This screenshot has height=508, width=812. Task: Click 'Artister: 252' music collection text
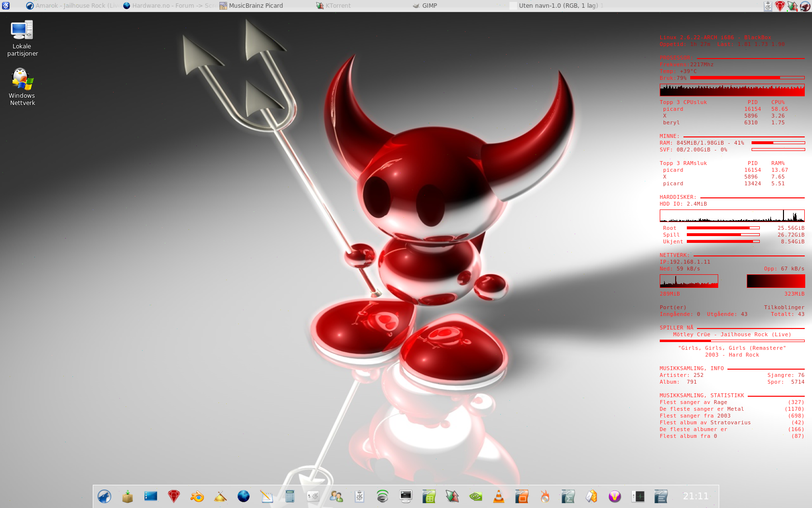click(681, 375)
